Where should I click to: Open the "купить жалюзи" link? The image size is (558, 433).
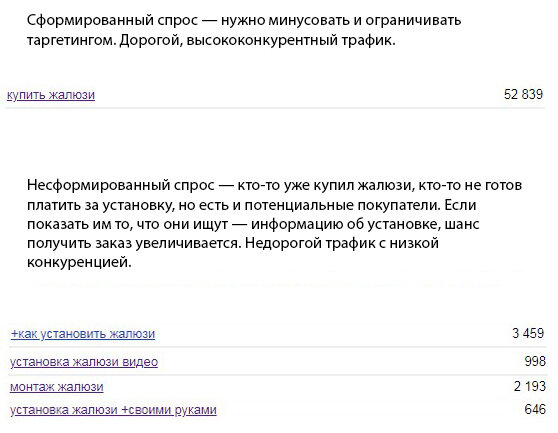pyautogui.click(x=51, y=95)
